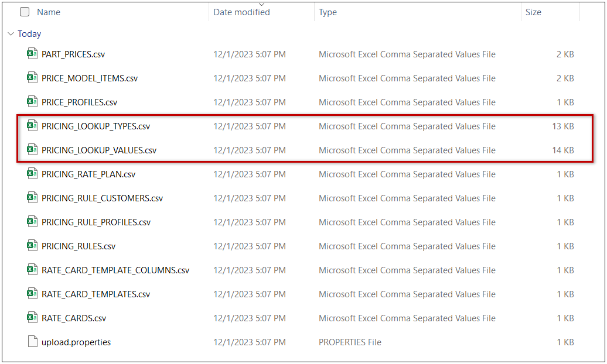Image resolution: width=607 pixels, height=364 pixels.
Task: Click the 13 KB size of PRICING_LOOKUP_TYPES.csv
Action: [x=563, y=126]
